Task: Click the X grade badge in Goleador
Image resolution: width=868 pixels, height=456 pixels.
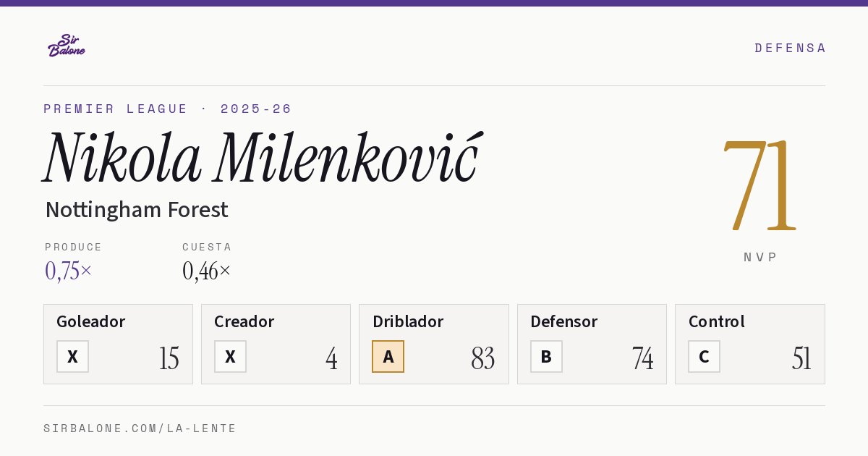Action: point(72,357)
